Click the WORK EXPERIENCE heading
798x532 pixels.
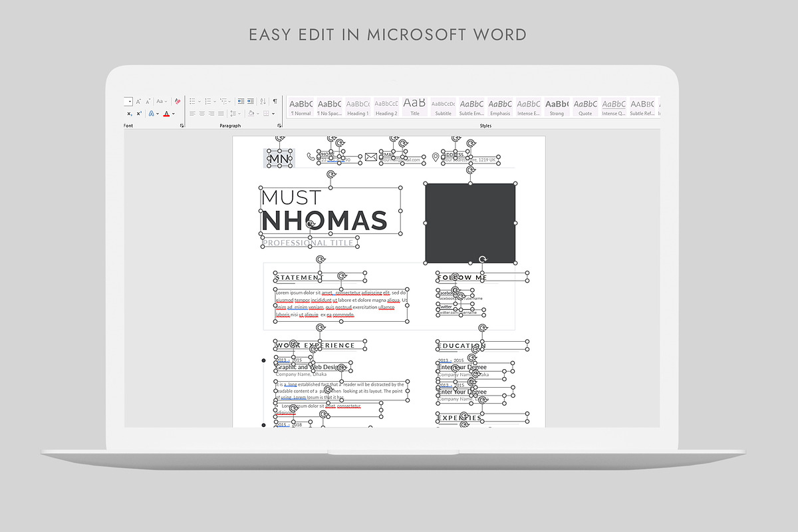[x=316, y=345]
